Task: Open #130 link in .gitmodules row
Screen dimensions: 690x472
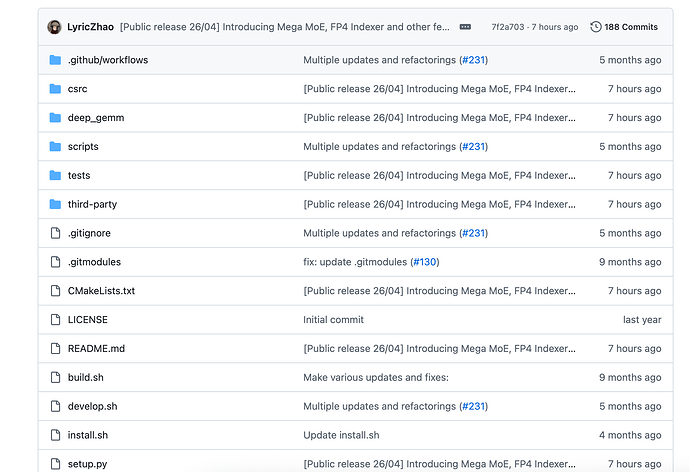Action: (425, 262)
